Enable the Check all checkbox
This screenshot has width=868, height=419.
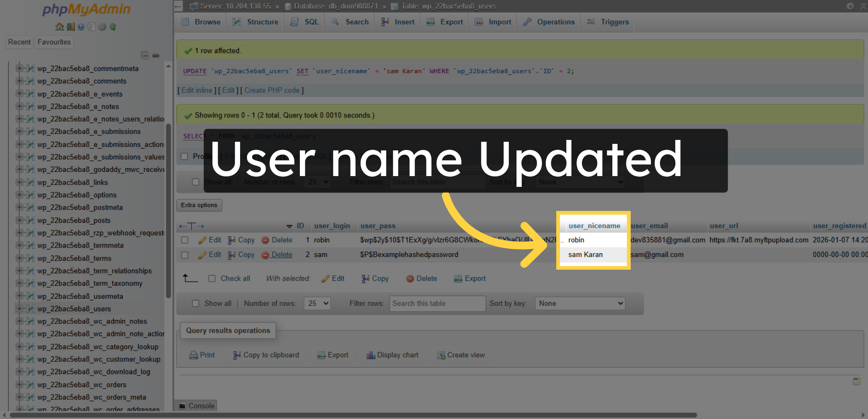coord(212,278)
